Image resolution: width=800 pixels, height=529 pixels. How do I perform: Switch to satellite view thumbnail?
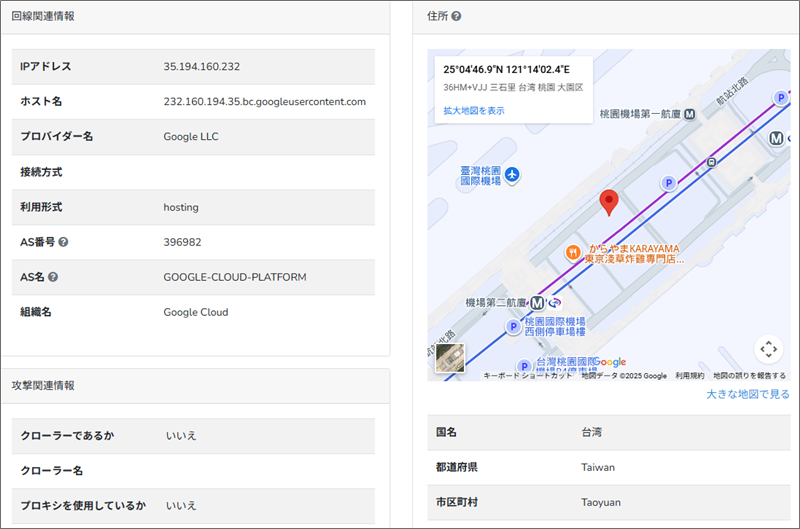[449, 360]
